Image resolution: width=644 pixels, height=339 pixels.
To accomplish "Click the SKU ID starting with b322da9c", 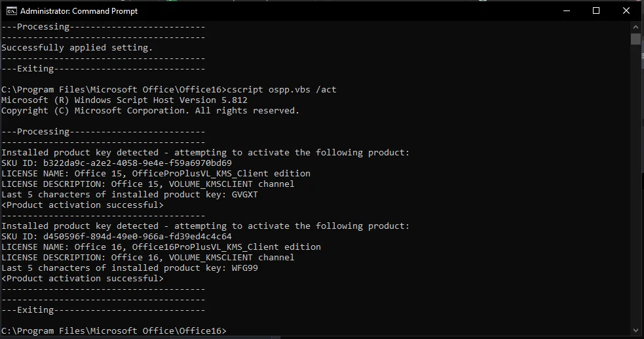I will click(137, 163).
